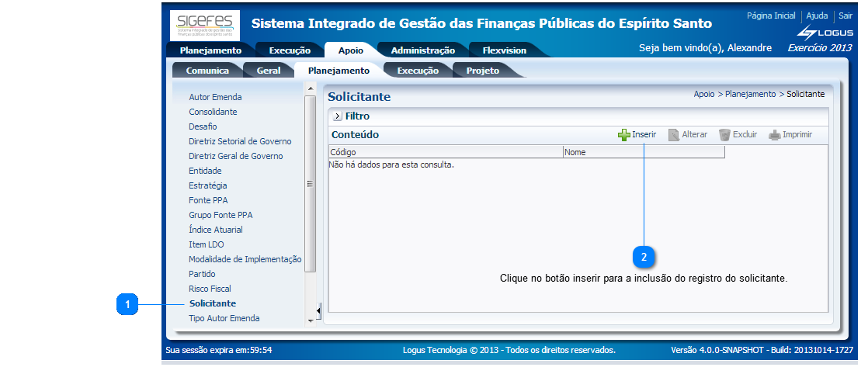The image size is (868, 374).
Task: Click the Excluir trash icon
Action: [x=724, y=135]
